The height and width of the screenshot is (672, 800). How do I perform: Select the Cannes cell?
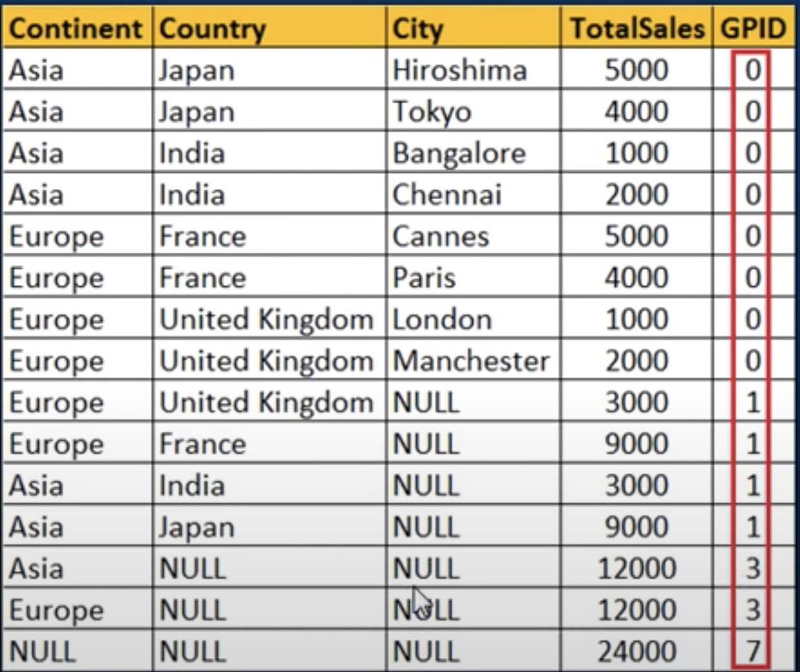[x=474, y=236]
